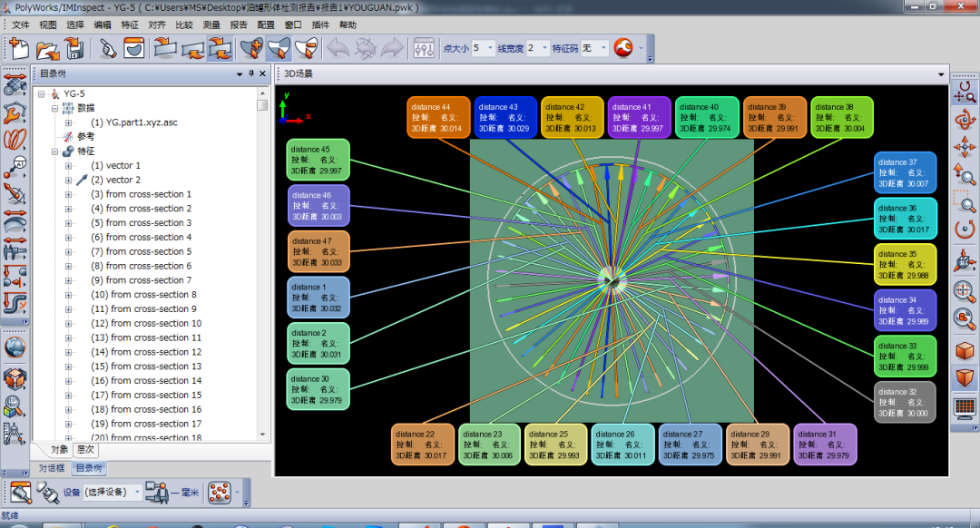Toggle the grid display icon on right toolbar
Screen dimensions: 980x528
click(965, 407)
